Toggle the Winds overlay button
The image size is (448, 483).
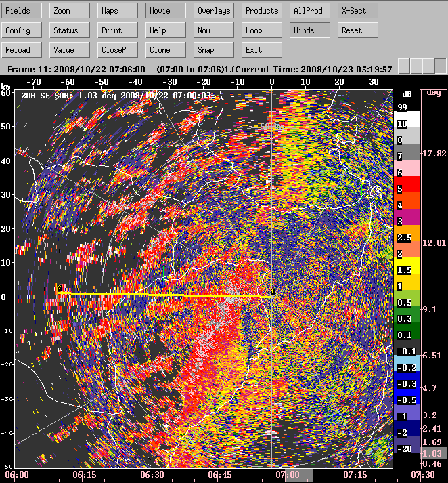(x=310, y=30)
